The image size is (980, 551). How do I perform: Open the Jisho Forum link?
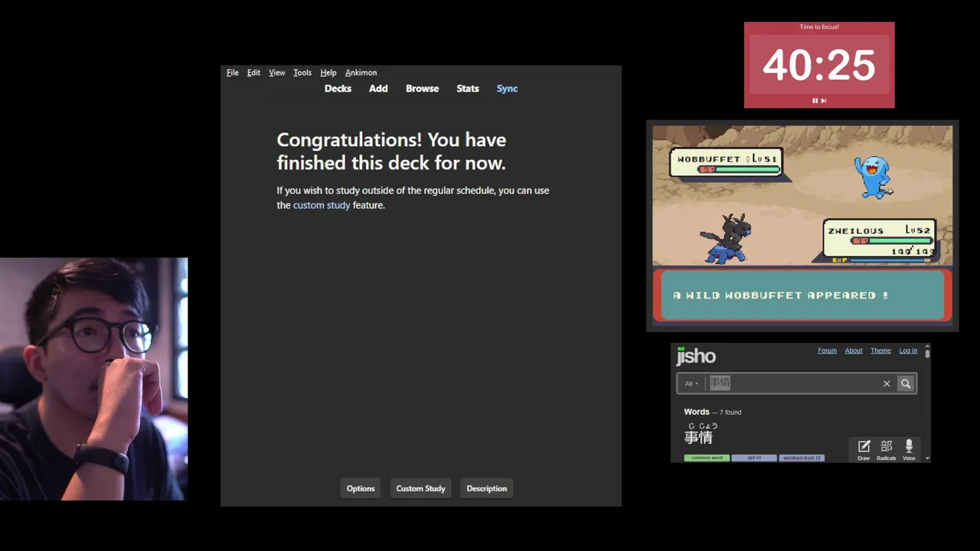coord(827,350)
